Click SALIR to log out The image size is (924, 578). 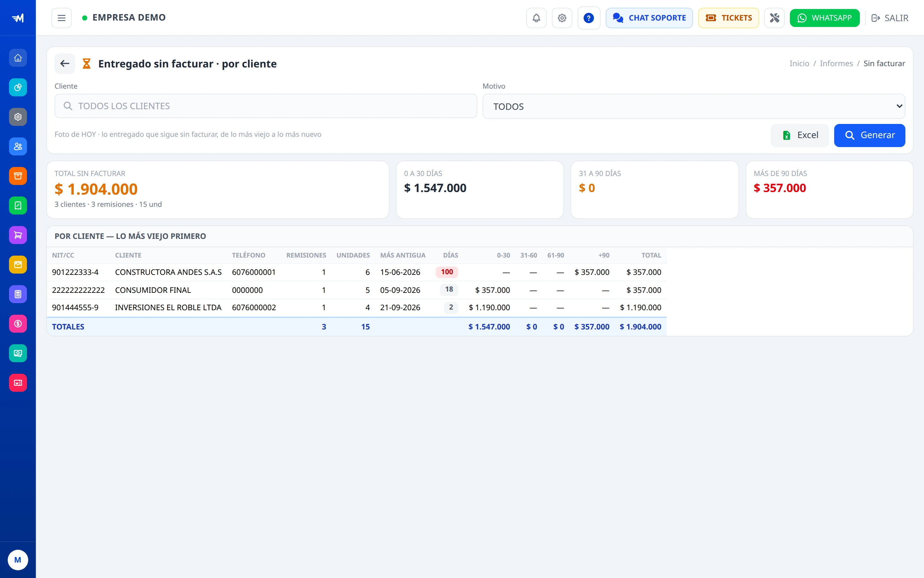coord(889,18)
